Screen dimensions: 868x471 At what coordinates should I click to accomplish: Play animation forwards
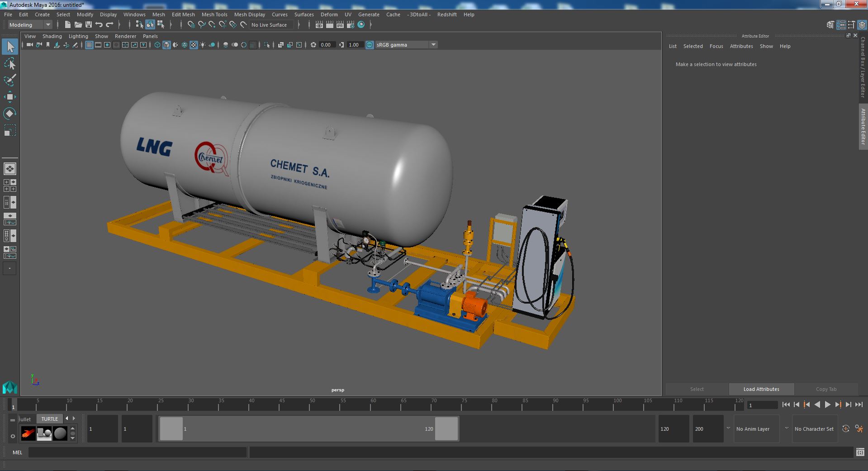coord(827,405)
